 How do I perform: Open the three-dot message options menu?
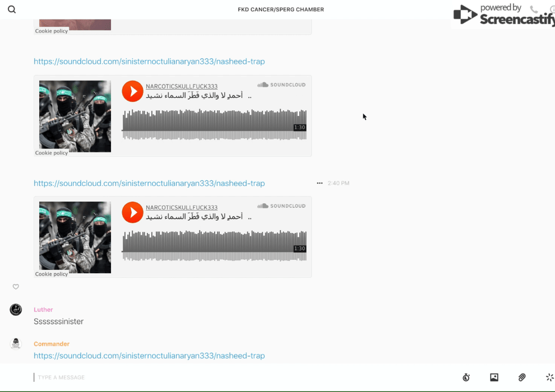click(x=320, y=183)
